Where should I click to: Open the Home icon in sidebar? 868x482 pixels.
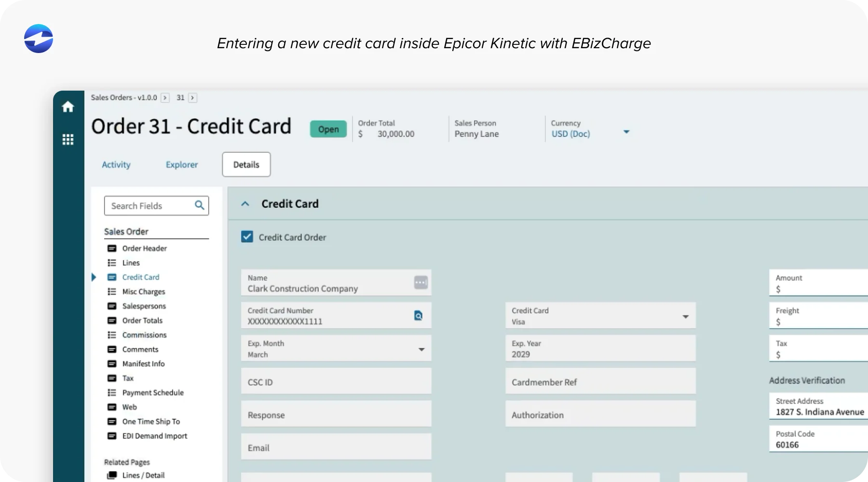(68, 107)
